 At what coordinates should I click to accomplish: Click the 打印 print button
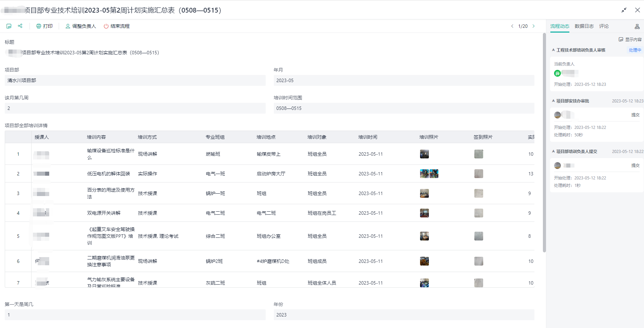click(x=44, y=26)
